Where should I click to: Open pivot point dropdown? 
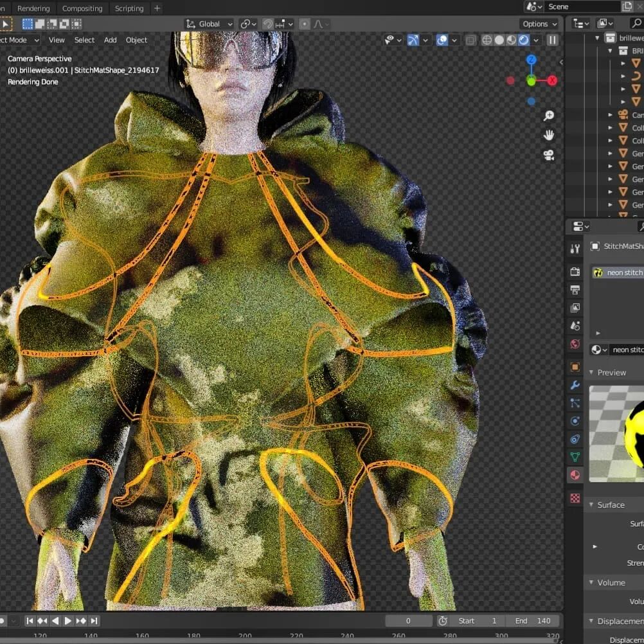pos(249,24)
